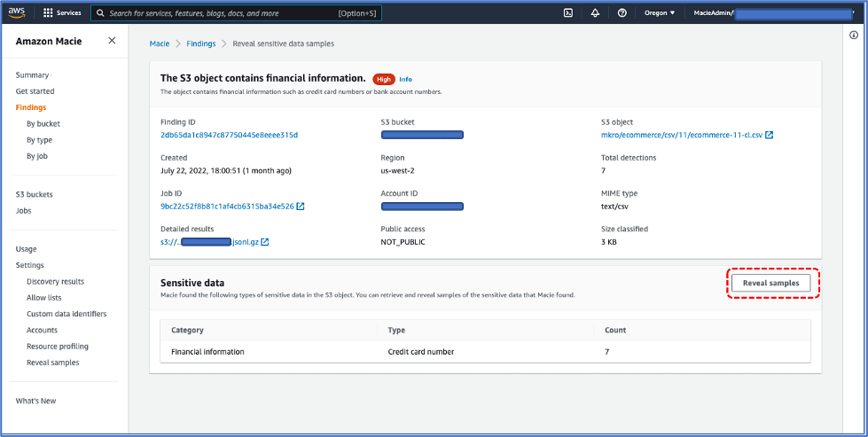Open findings By bucket
Screen dimensions: 868x437
pyautogui.click(x=43, y=124)
